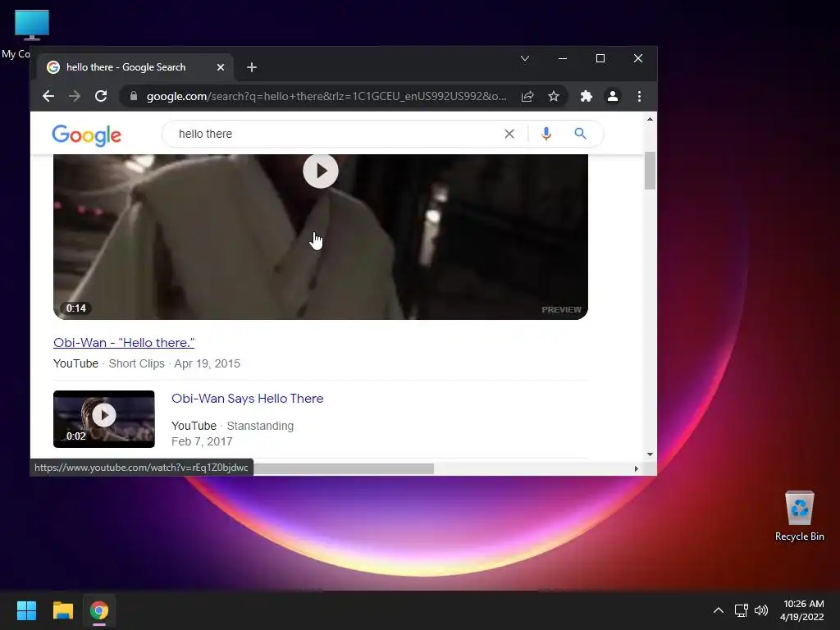Viewport: 840px width, 630px height.
Task: Click the Chrome taskbar icon
Action: [x=99, y=610]
